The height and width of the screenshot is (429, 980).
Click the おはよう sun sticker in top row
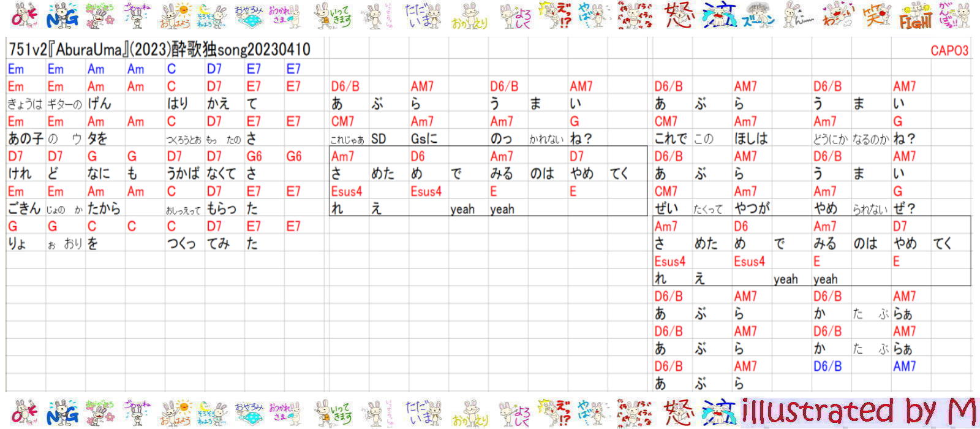coord(176,16)
